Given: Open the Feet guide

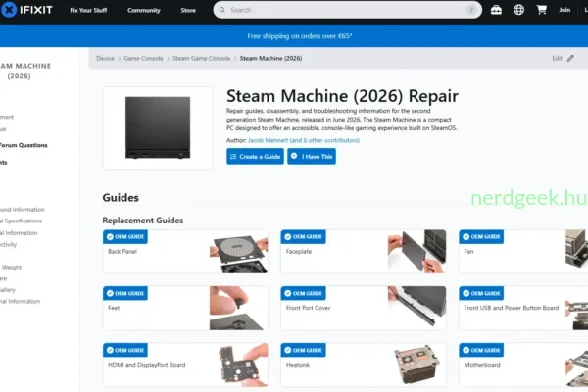Looking at the screenshot, I should (x=185, y=308).
